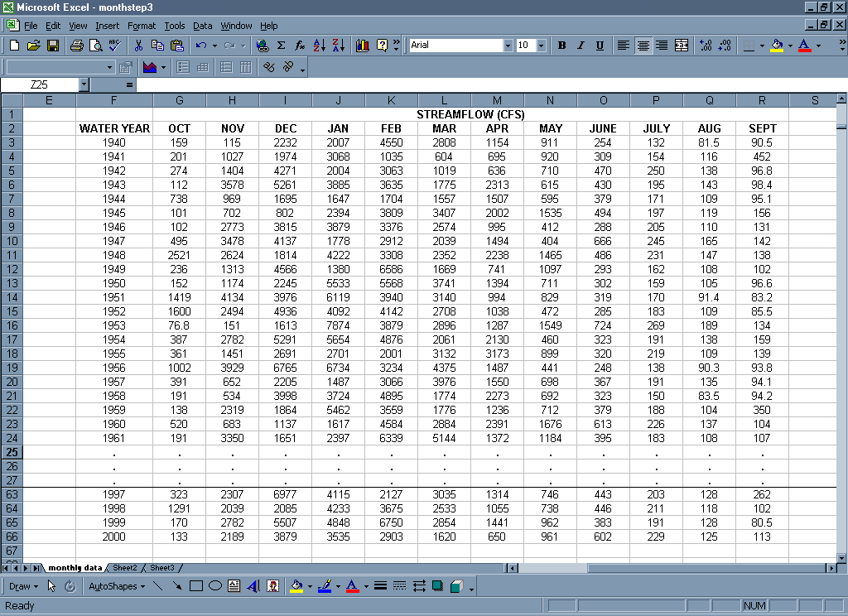
Task: Open Print Preview from the toolbar
Action: 95,46
